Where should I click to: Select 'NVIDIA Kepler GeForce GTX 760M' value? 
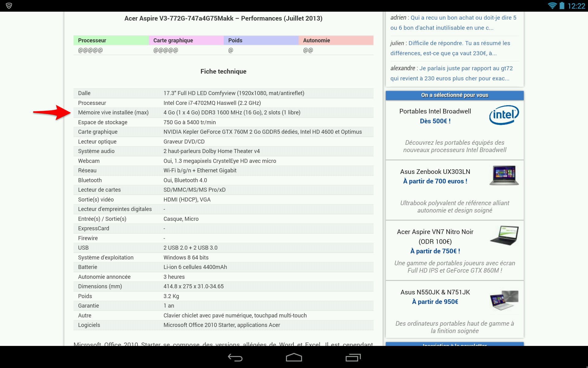click(x=262, y=132)
